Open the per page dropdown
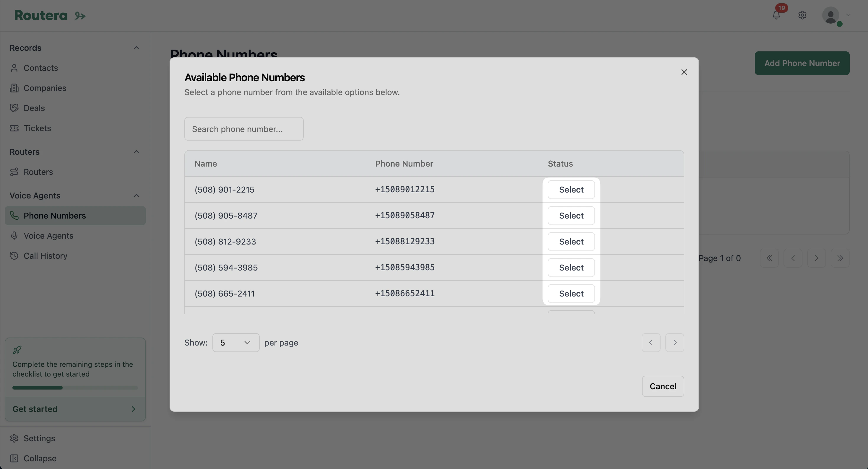 [x=236, y=343]
